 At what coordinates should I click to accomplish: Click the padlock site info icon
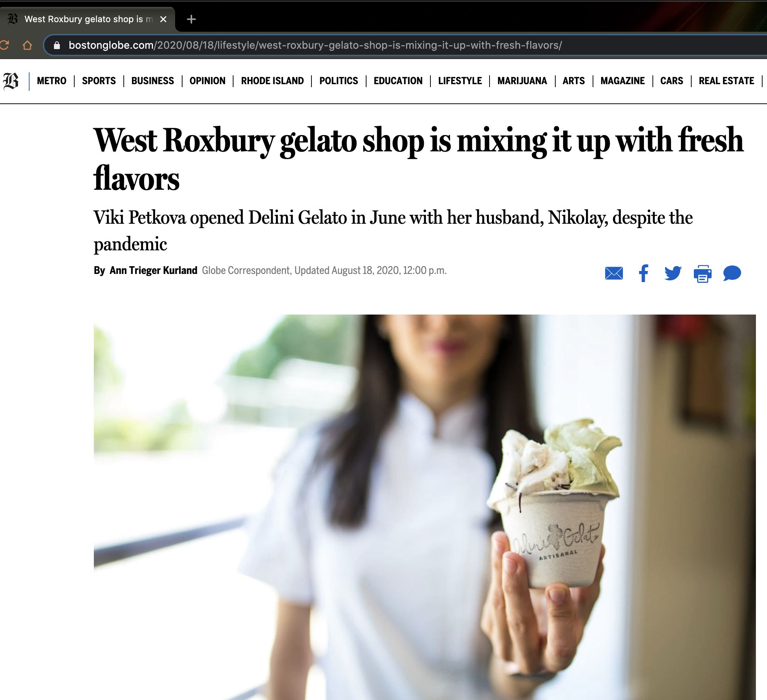(57, 46)
